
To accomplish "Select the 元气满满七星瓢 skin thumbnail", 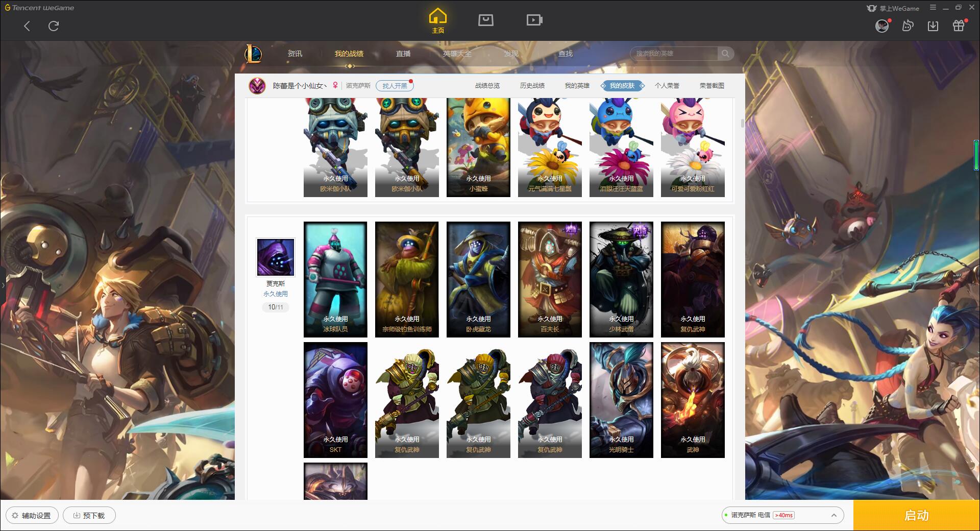I will pos(550,148).
